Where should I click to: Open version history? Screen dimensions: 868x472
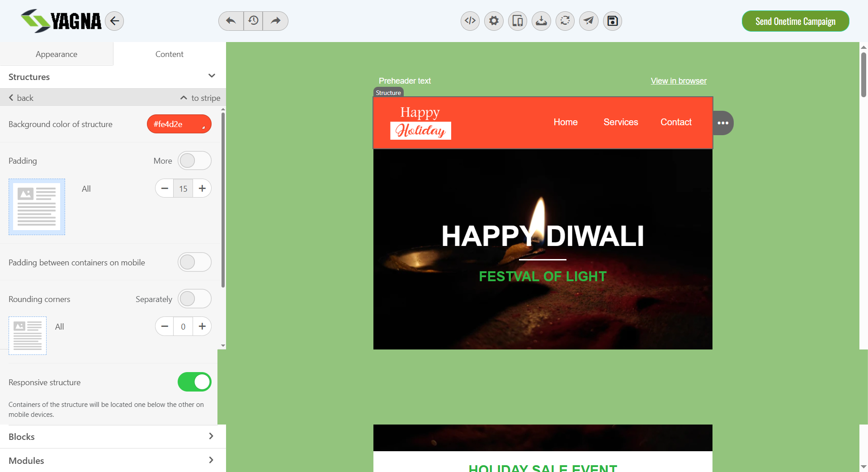click(x=253, y=21)
